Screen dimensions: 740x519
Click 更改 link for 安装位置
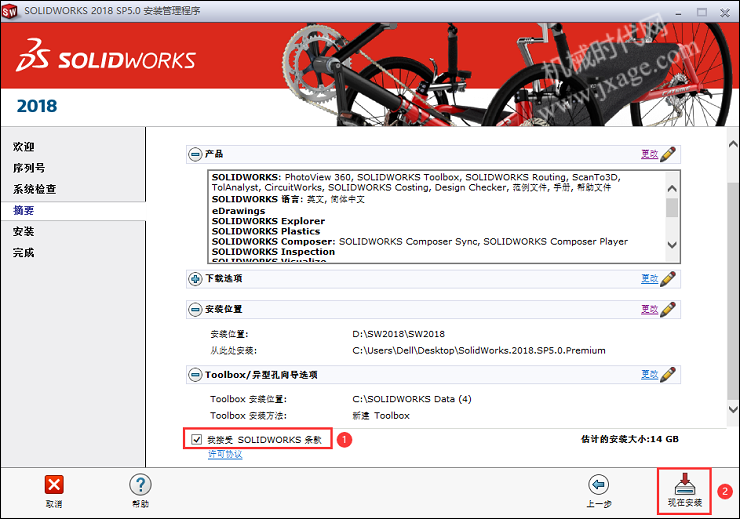coord(649,310)
